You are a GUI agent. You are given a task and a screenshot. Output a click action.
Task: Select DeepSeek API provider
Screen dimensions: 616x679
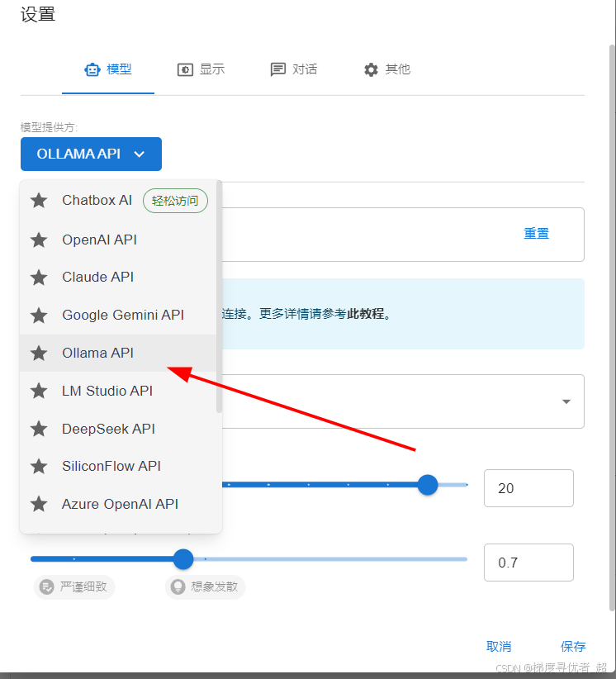coord(118,429)
